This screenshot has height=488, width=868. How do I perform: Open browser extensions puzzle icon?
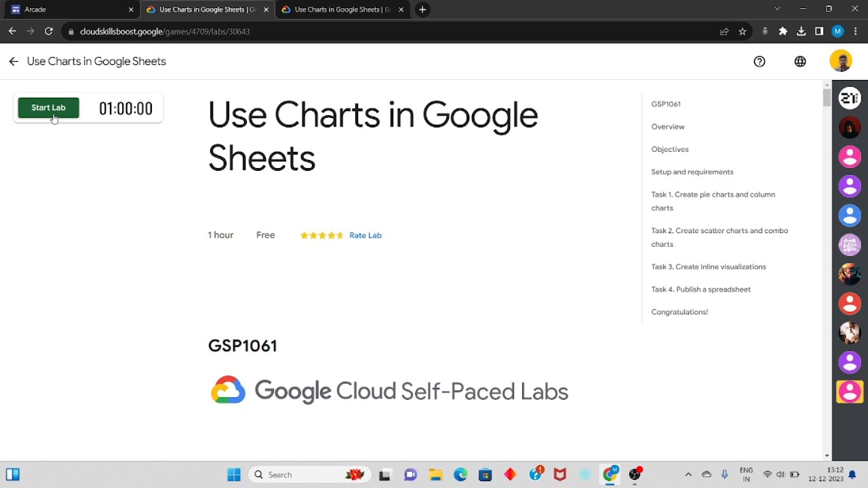[x=783, y=31]
